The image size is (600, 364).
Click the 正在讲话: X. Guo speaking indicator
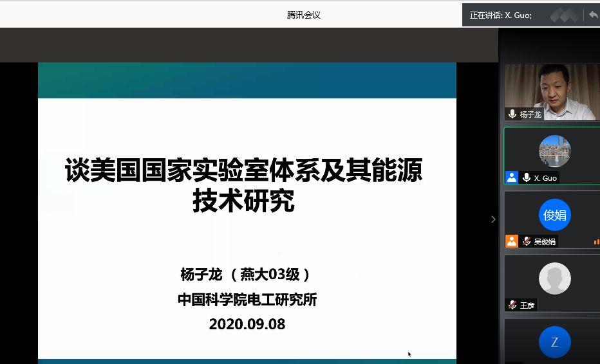pyautogui.click(x=501, y=15)
